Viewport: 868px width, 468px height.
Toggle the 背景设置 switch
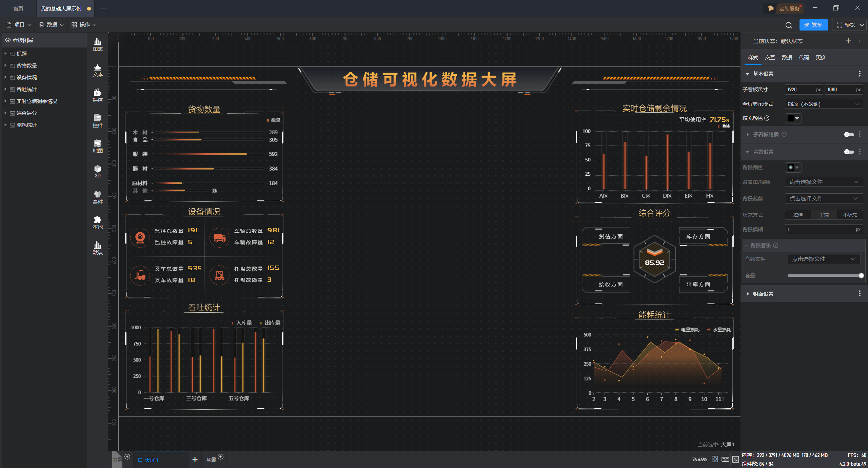[x=849, y=152]
